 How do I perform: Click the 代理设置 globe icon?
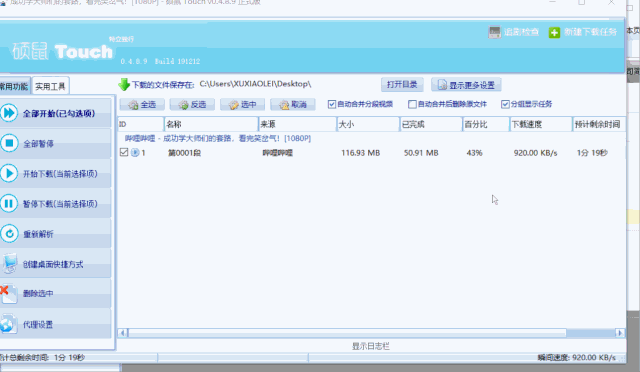coord(8,324)
